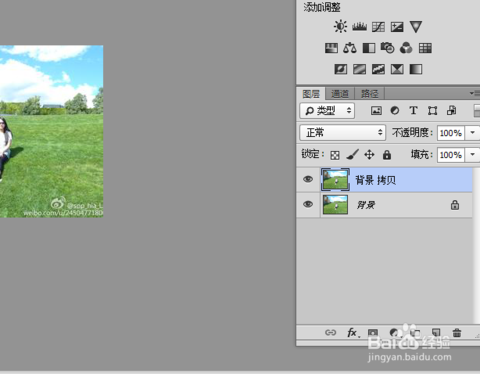Select the 背景 layer thumbnail
The image size is (480, 374).
click(x=335, y=205)
